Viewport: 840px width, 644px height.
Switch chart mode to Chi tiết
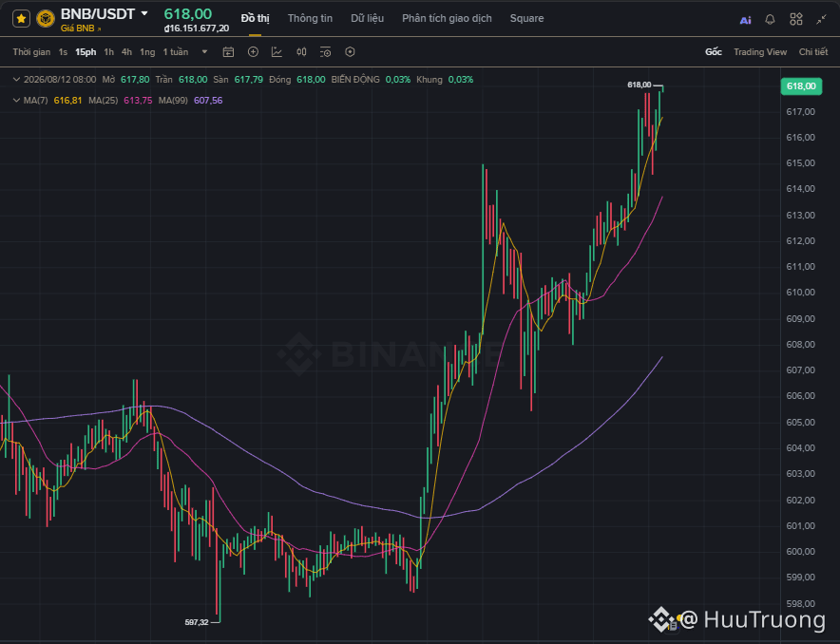[x=813, y=52]
